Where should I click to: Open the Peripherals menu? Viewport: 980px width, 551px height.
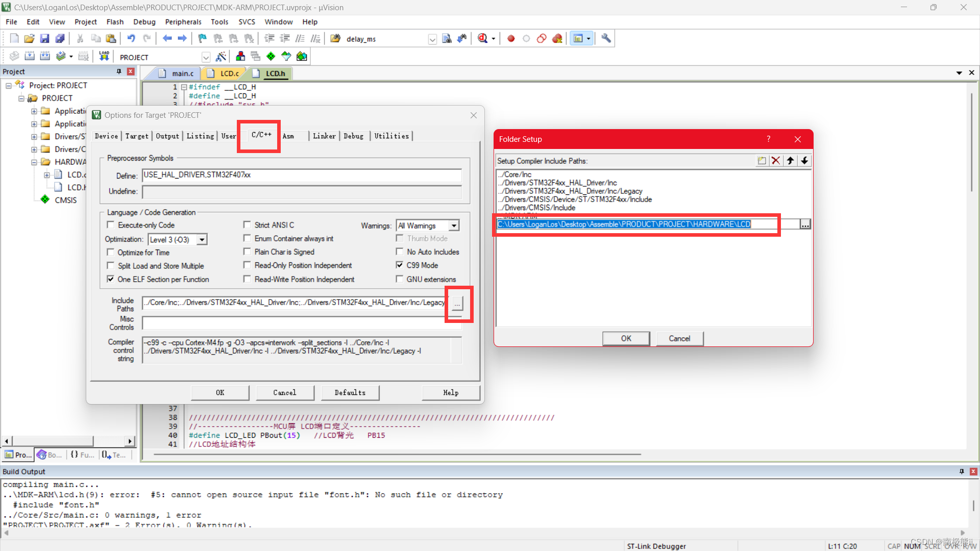coord(183,22)
